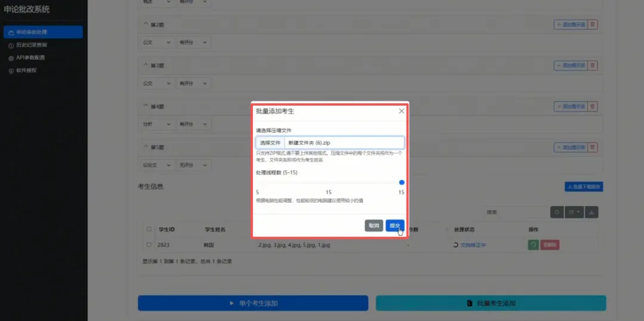Click the table refresh icon button
This screenshot has width=644, height=321.
[557, 212]
